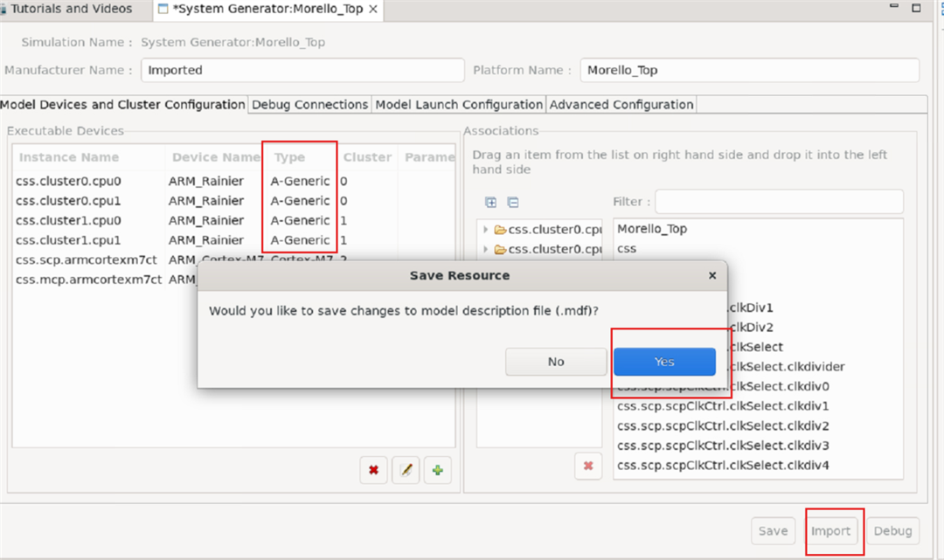Open the Advanced Configuration tab

(x=621, y=105)
